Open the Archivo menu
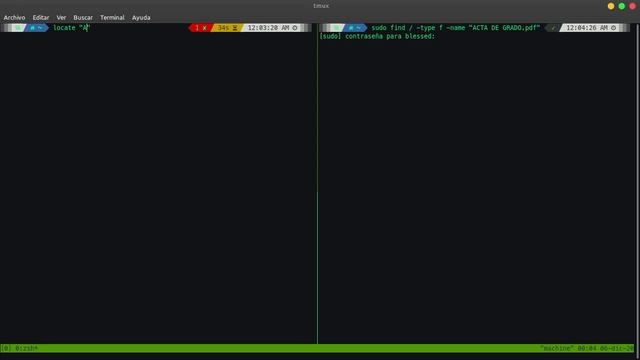 pyautogui.click(x=14, y=18)
